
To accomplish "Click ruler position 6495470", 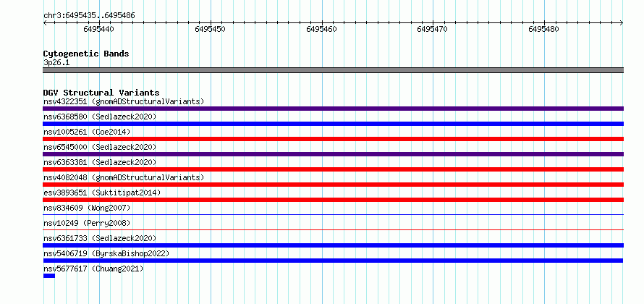I will tap(433, 29).
